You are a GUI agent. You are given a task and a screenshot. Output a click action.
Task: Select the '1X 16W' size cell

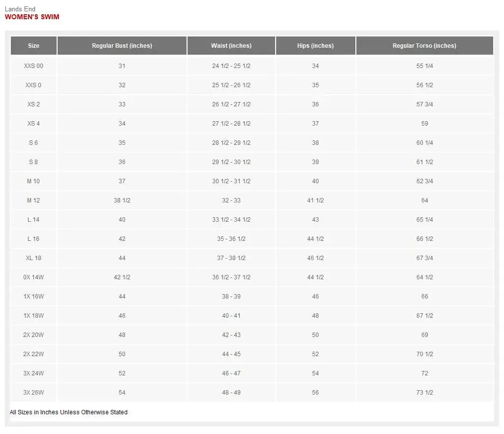pos(33,296)
